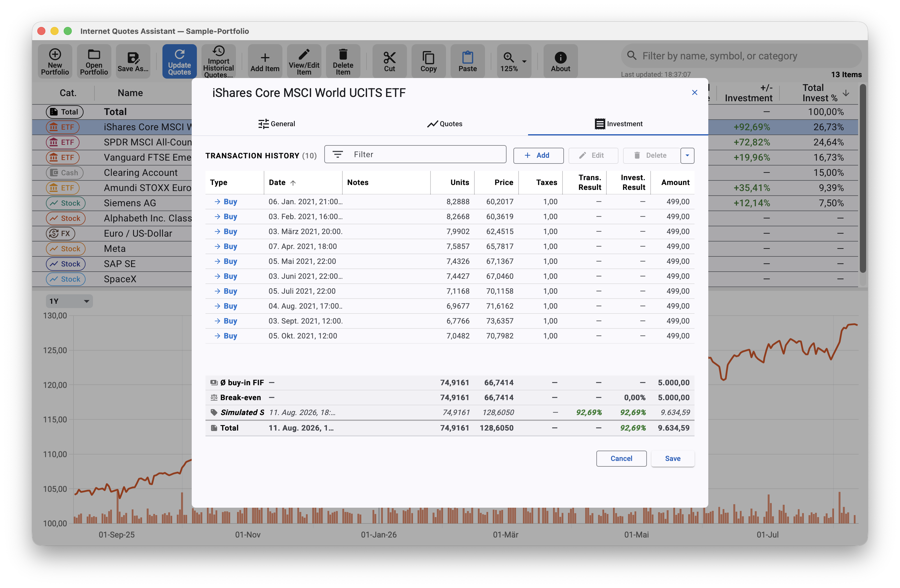Select the Buy row dated 07. Apr. 2021
This screenshot has width=900, height=588.
click(x=450, y=246)
